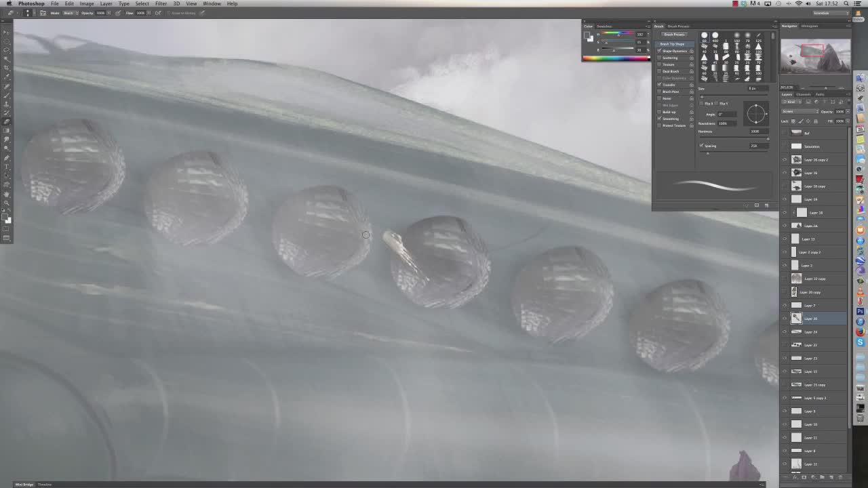
Task: Switch to the Swatches tab
Action: (x=604, y=26)
